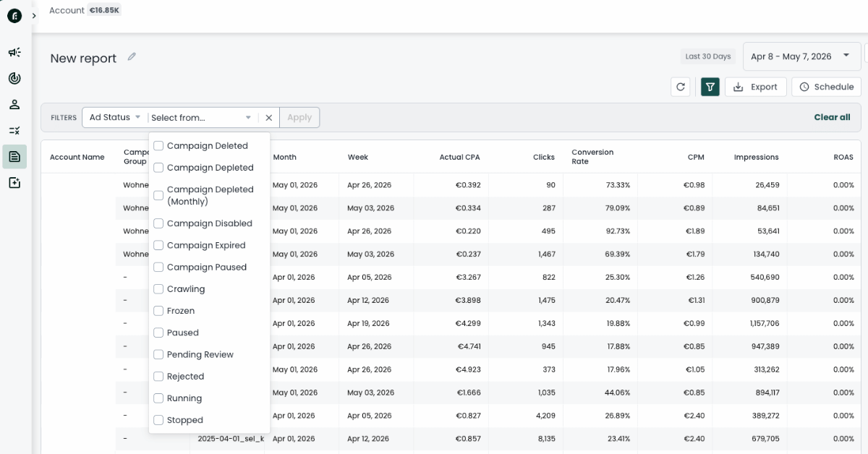Edit the report name with pencil icon
The height and width of the screenshot is (454, 868).
132,57
